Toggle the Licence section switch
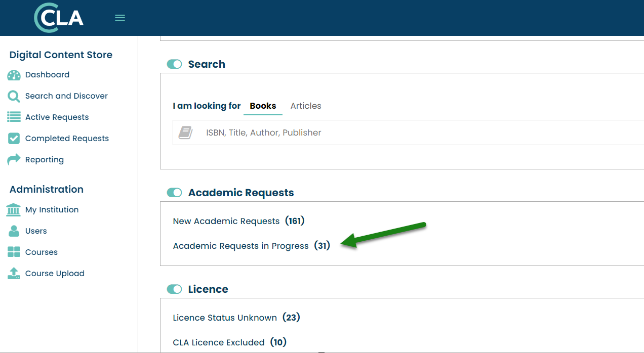 (x=174, y=289)
